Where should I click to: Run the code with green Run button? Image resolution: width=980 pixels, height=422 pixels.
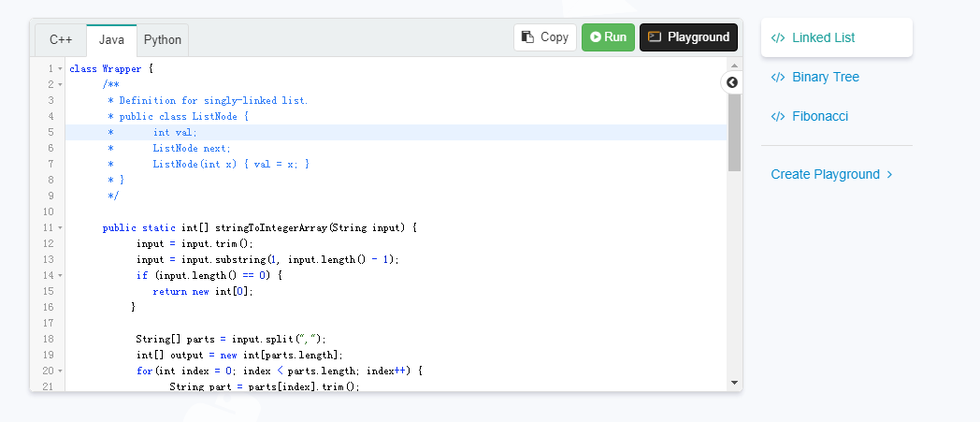608,37
